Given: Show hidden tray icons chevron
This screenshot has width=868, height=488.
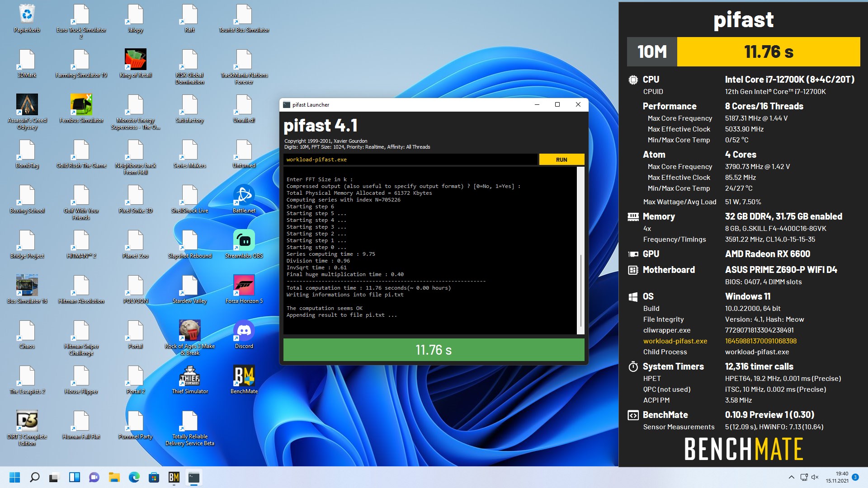Looking at the screenshot, I should [791, 477].
